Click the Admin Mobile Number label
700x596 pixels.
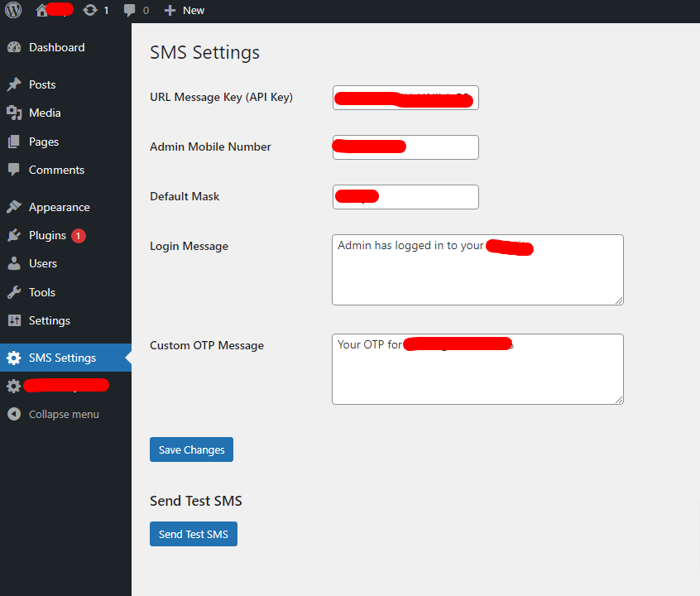point(210,147)
